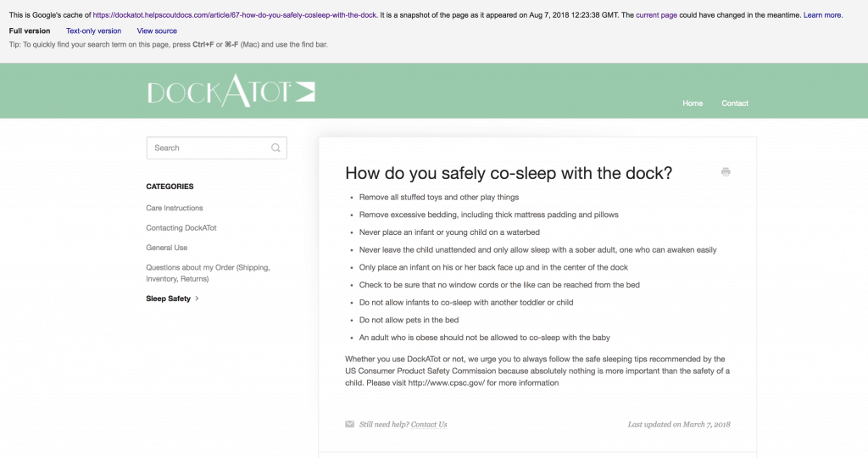
Task: Open the cached dockatot.helpscoutdocs.com URL link
Action: pos(233,15)
